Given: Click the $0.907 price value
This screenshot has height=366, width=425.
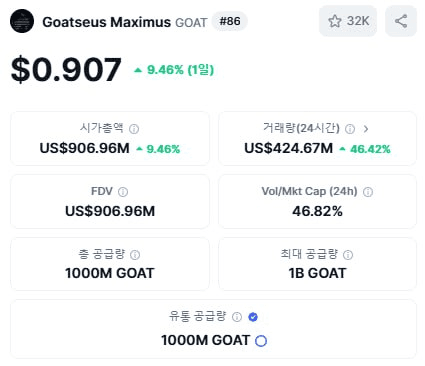Looking at the screenshot, I should 66,69.
